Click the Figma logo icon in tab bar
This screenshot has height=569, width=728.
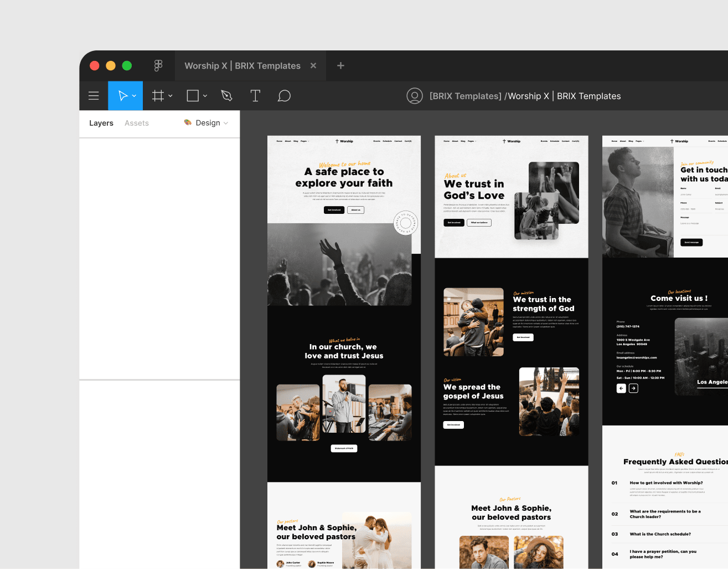coord(158,65)
